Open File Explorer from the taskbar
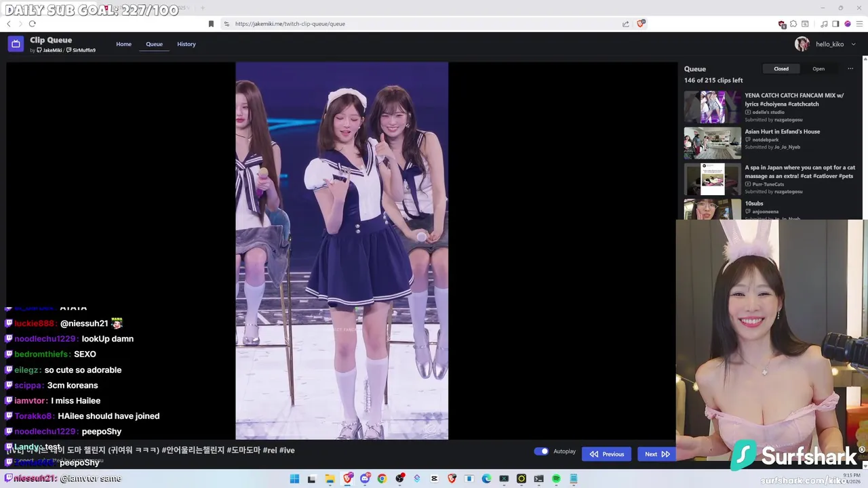Screen dimensions: 868x488 point(330,479)
